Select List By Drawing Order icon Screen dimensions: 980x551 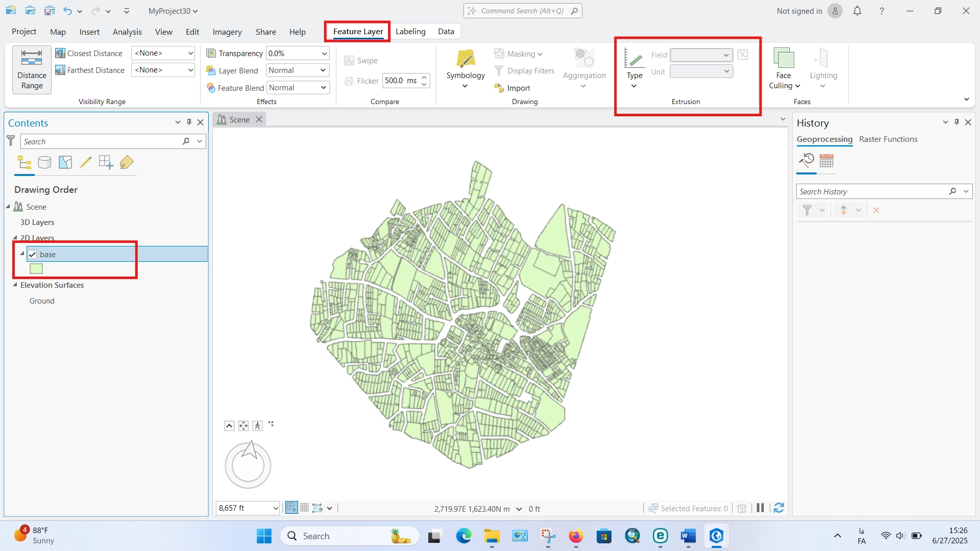[24, 163]
